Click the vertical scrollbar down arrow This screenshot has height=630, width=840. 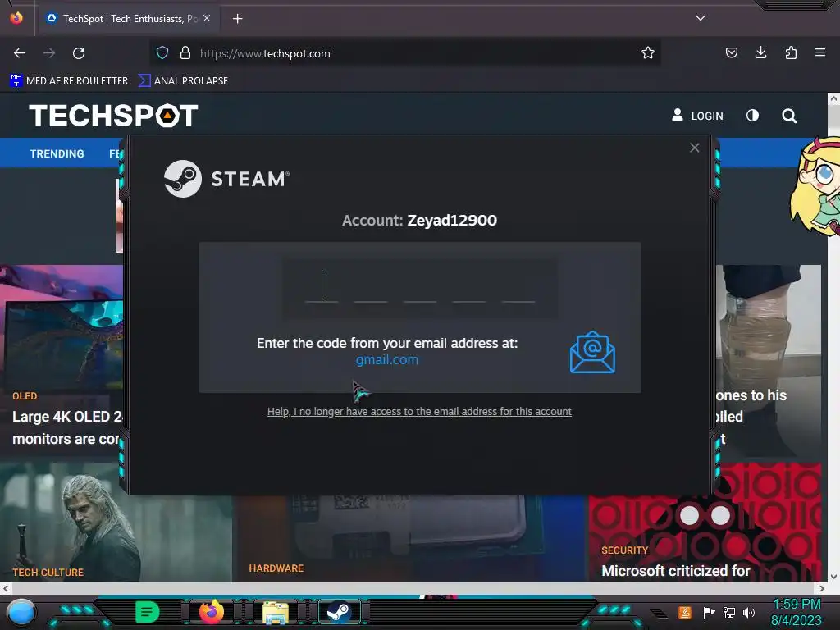tap(833, 577)
